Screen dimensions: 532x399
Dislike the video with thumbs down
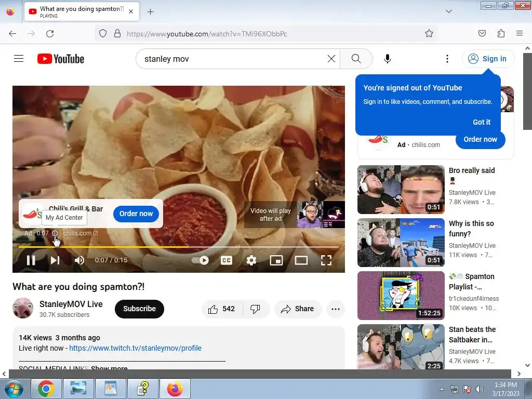(255, 309)
